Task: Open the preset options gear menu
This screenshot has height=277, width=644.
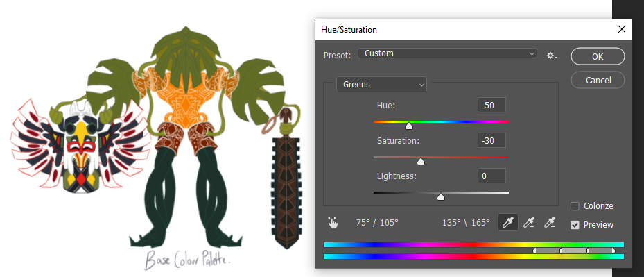Action: [552, 56]
